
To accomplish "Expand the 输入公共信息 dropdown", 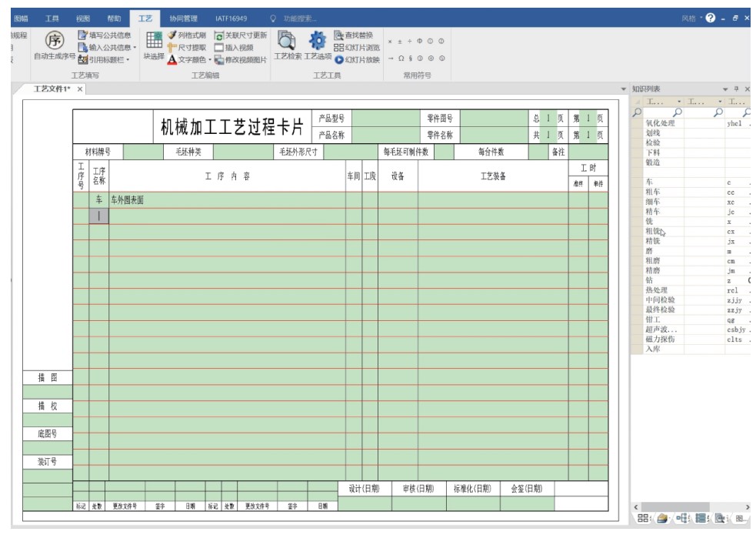I will pos(135,47).
